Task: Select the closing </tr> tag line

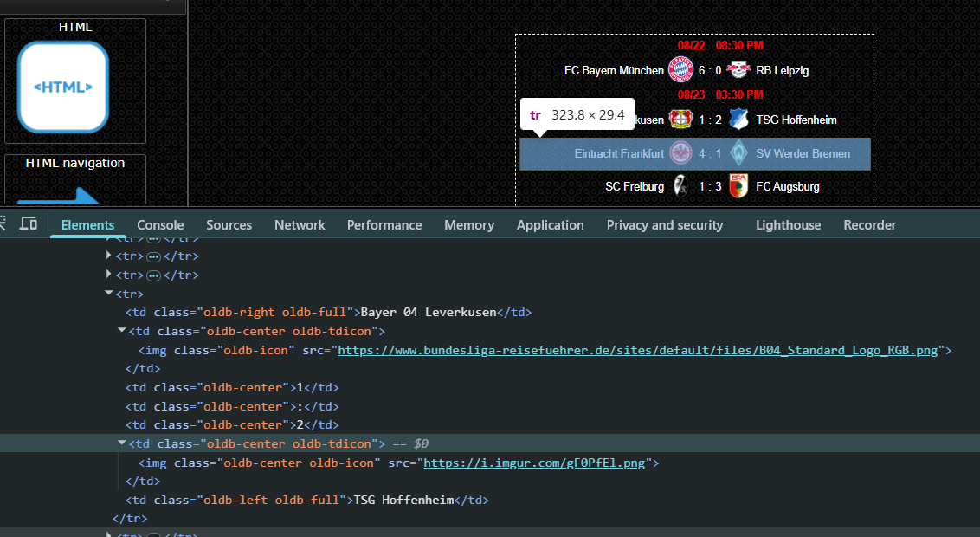Action: 129,518
